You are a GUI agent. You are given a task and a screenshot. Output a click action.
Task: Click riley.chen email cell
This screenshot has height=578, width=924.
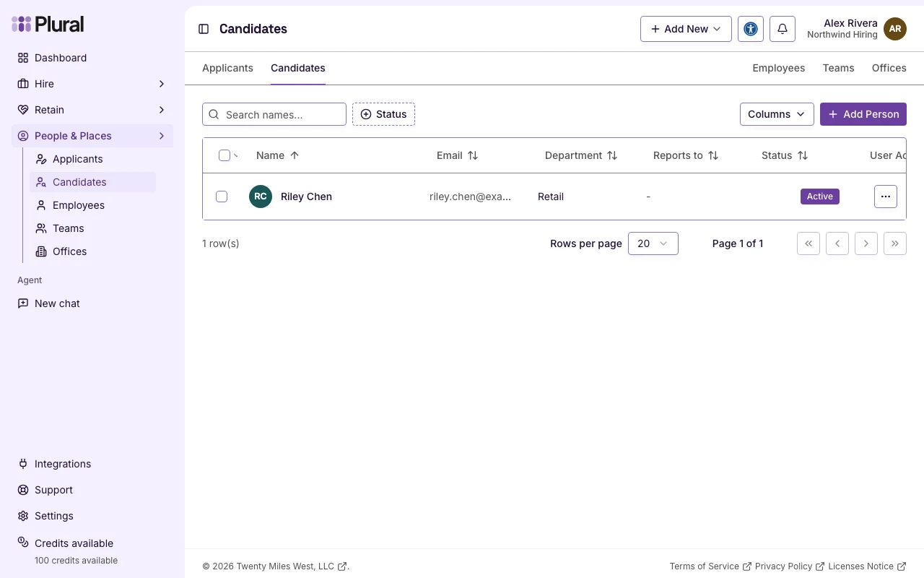pos(470,197)
